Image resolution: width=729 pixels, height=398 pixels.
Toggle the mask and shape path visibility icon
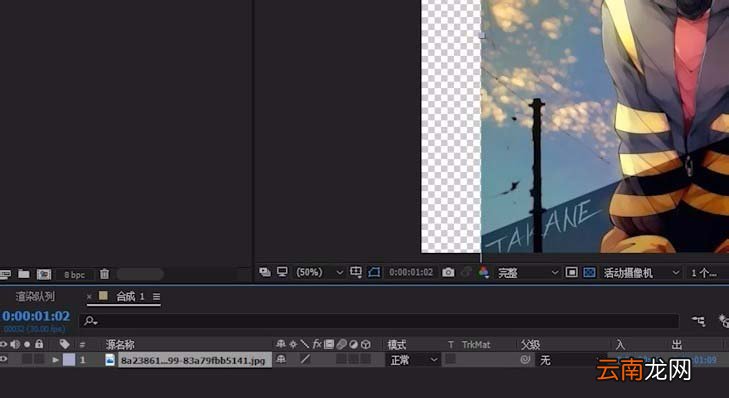click(x=374, y=272)
